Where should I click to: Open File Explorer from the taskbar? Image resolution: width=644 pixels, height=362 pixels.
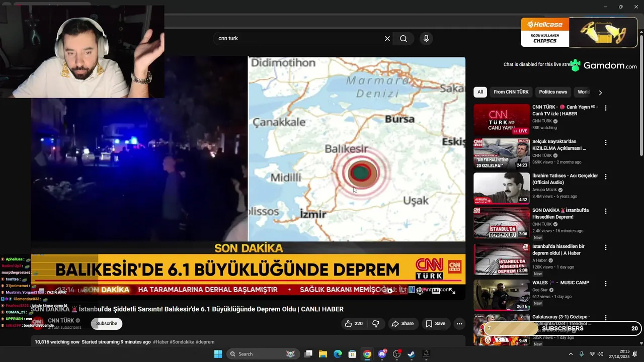pos(323,354)
